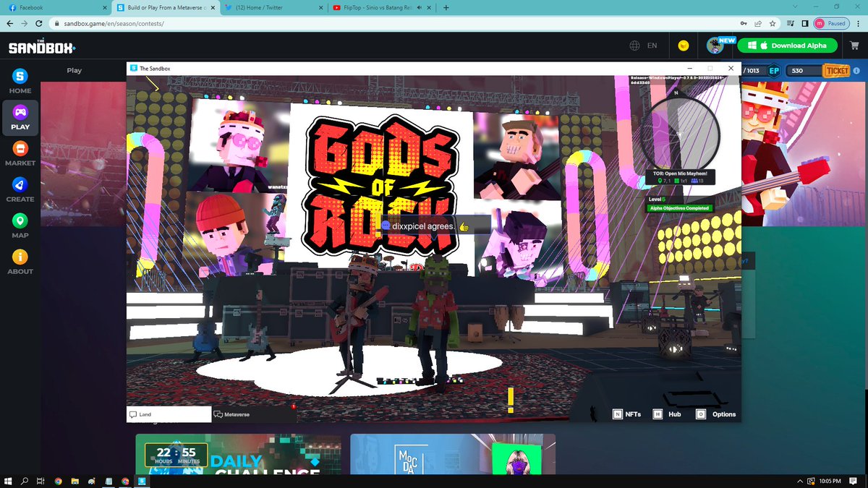Select the Metaverse chat tab in game
This screenshot has width=868, height=488.
pyautogui.click(x=254, y=414)
